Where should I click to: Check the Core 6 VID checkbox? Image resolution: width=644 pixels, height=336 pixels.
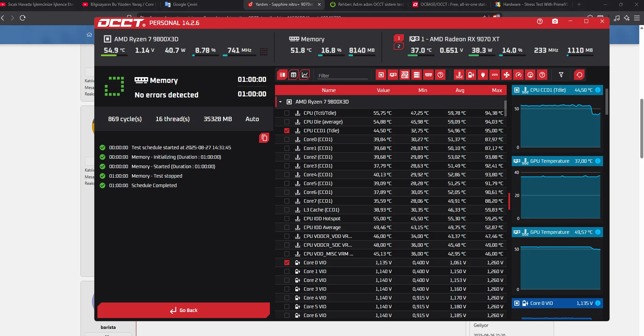287,315
